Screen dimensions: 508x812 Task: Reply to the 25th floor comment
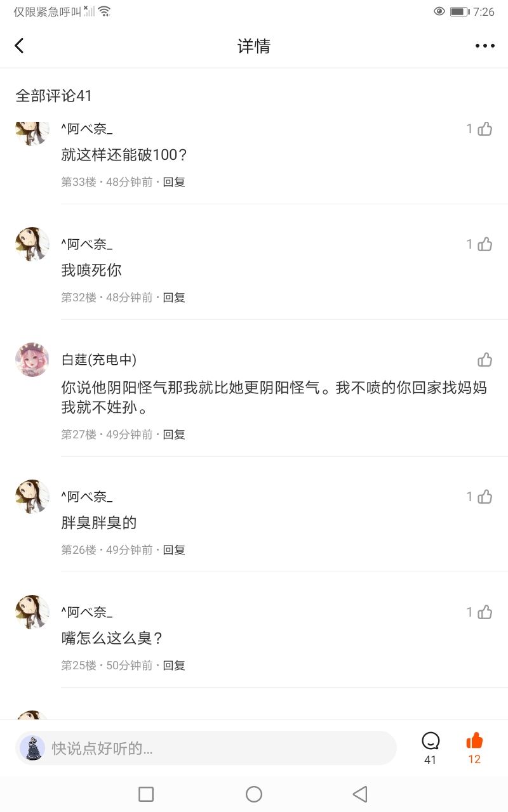[x=174, y=665]
